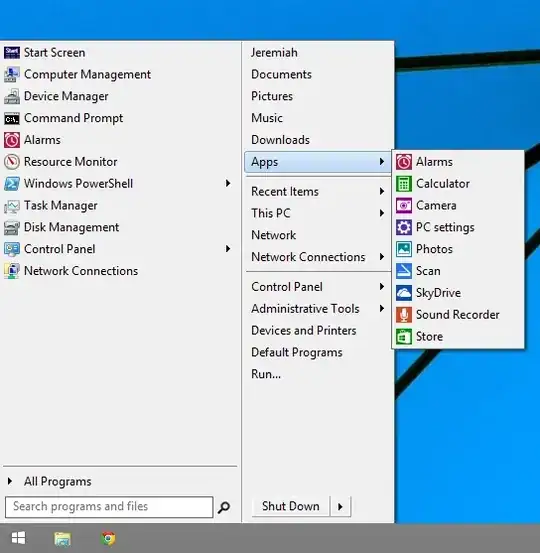Open the Calculator app icon
This screenshot has width=540, height=553.
(x=404, y=184)
